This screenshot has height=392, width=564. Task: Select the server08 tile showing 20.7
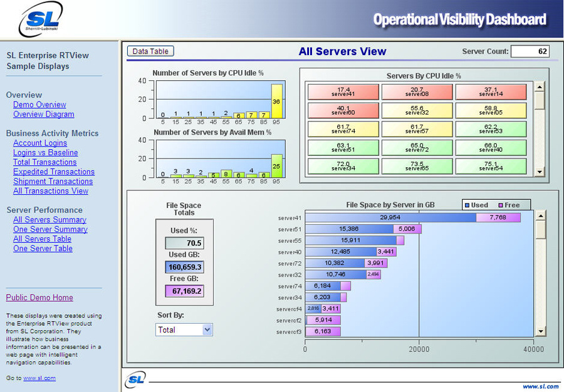pos(417,92)
